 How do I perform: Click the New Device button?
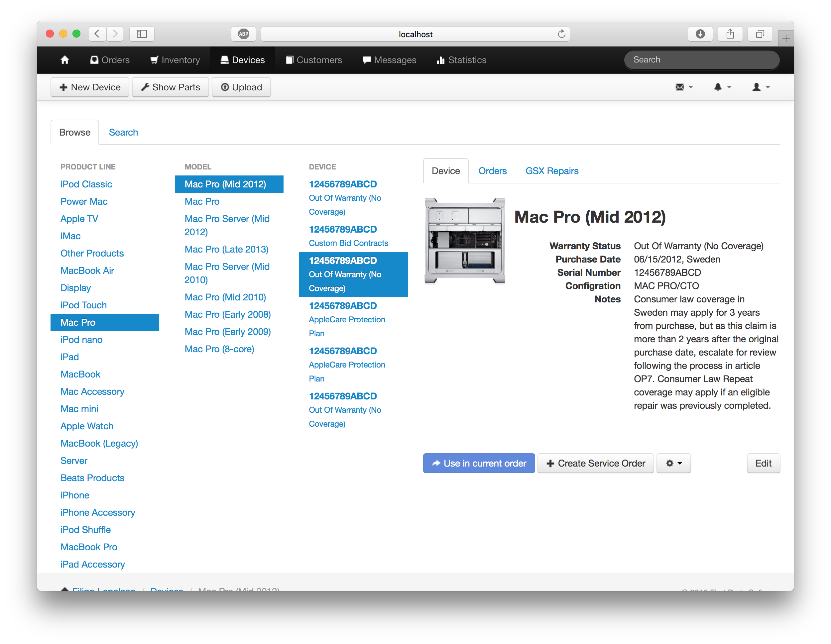pos(90,87)
